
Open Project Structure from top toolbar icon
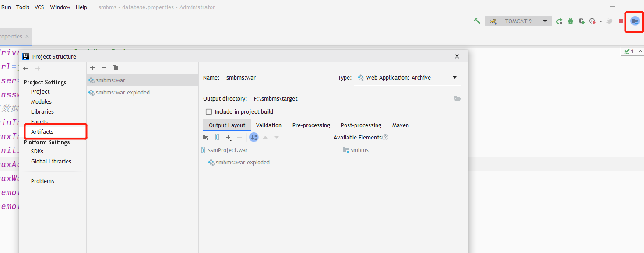pyautogui.click(x=635, y=21)
